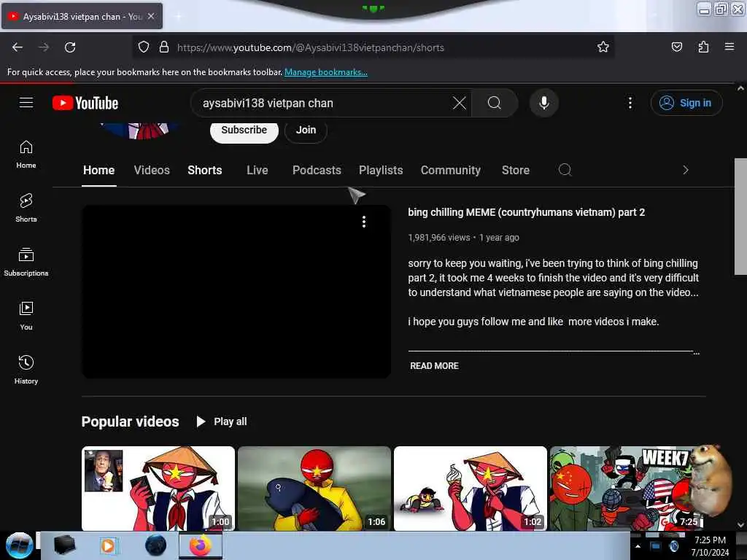Go back with the browser back arrow

[x=18, y=47]
